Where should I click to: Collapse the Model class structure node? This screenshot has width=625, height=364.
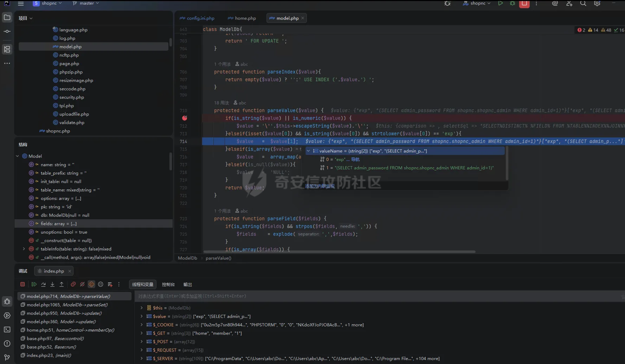17,156
